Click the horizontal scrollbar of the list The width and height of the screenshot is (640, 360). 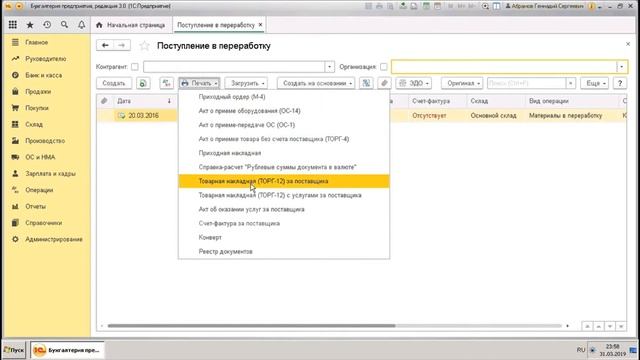[x=252, y=326]
